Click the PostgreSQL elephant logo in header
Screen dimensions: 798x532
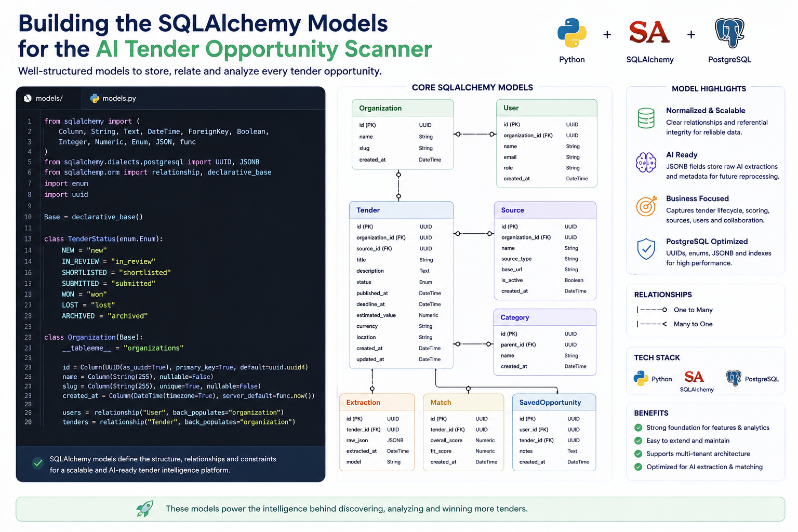point(730,33)
